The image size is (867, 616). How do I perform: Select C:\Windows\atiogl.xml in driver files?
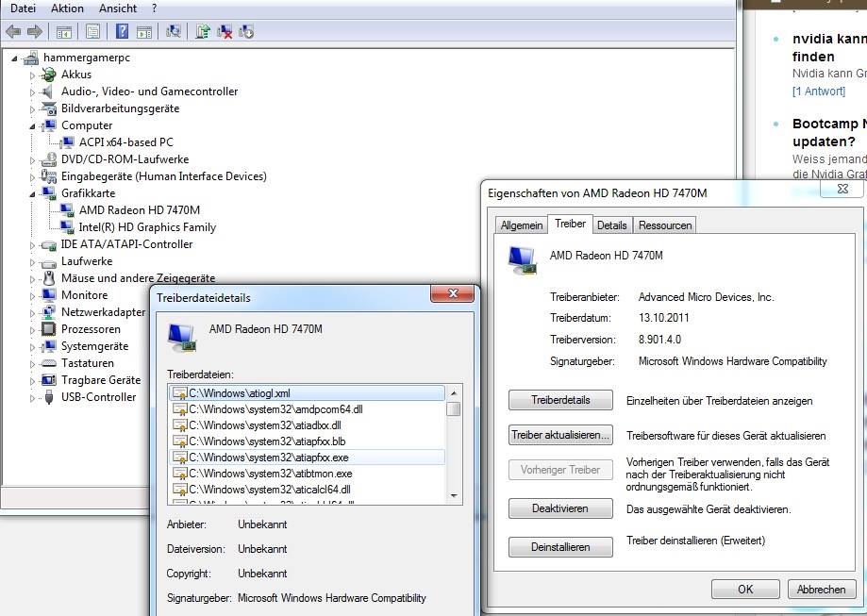point(307,393)
